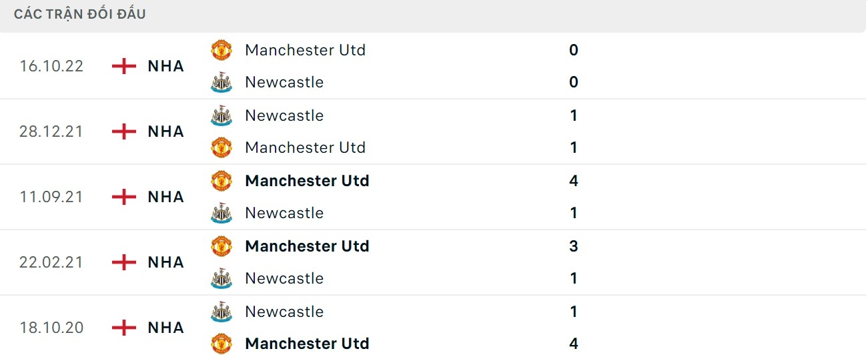Click Manchester Utd score 3 in 22.02.21 match
This screenshot has height=355, width=868.
(x=573, y=246)
